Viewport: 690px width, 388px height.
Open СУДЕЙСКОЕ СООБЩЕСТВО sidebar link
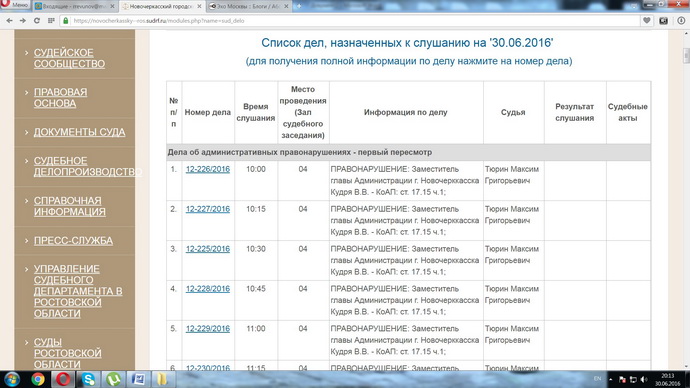70,58
